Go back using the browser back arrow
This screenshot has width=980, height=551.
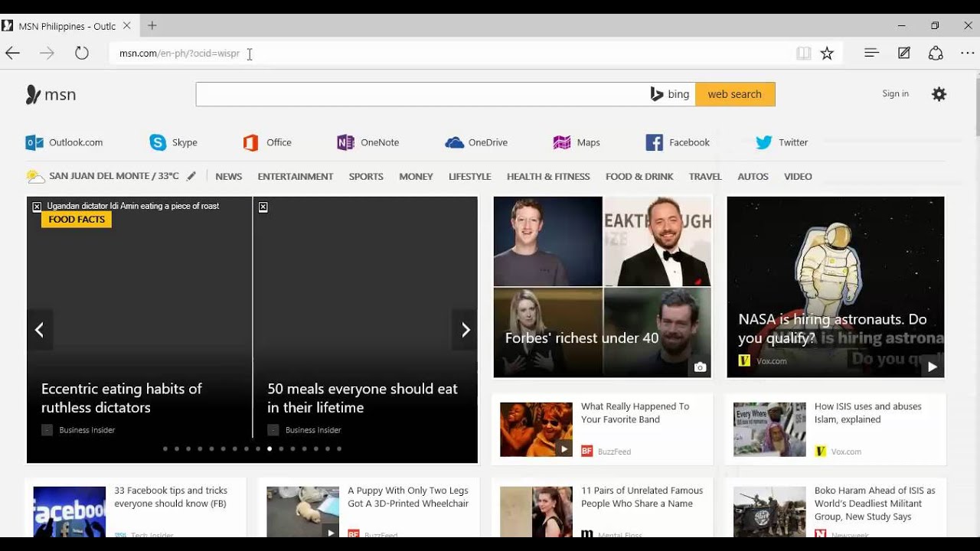12,53
